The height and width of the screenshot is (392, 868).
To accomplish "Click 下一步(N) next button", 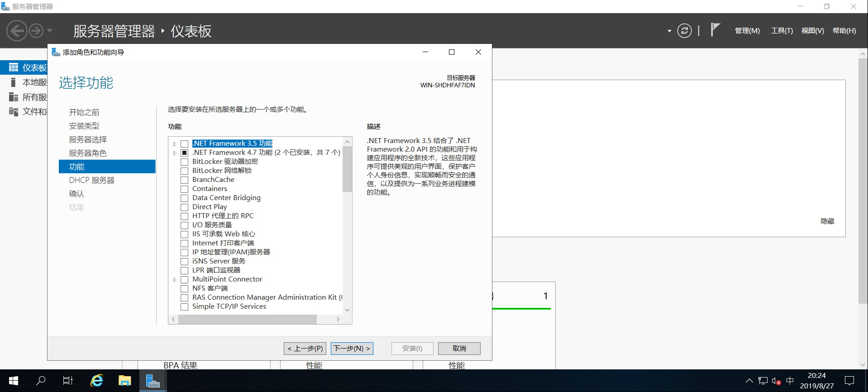I will (x=352, y=348).
